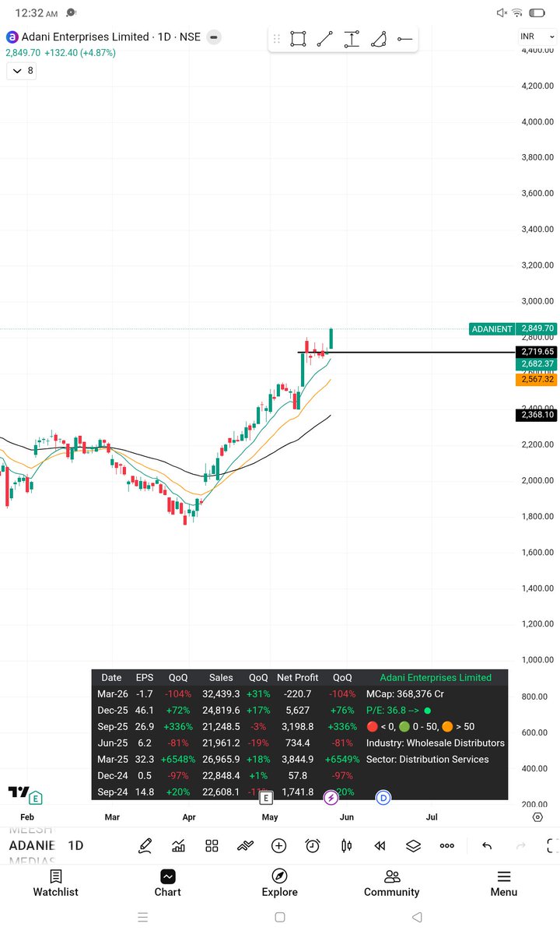
Task: Change chart type with candlestick icon
Action: (x=346, y=845)
